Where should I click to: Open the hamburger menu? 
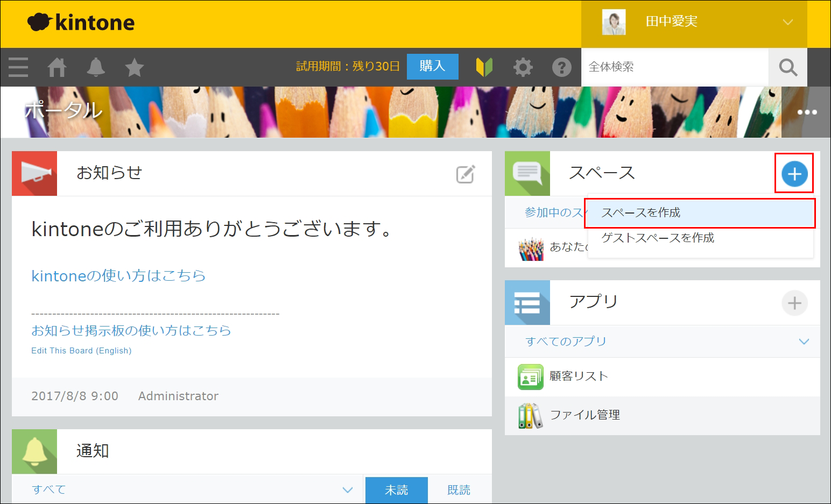18,67
